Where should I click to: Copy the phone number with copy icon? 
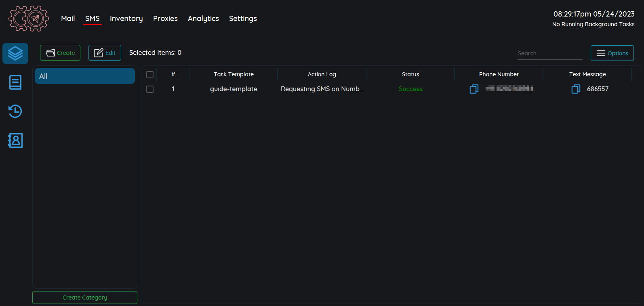click(474, 89)
